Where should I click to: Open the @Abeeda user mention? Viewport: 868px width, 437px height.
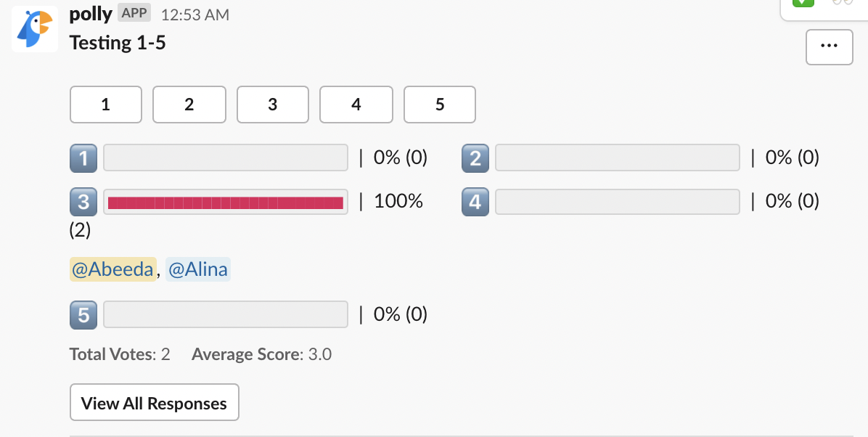point(112,270)
